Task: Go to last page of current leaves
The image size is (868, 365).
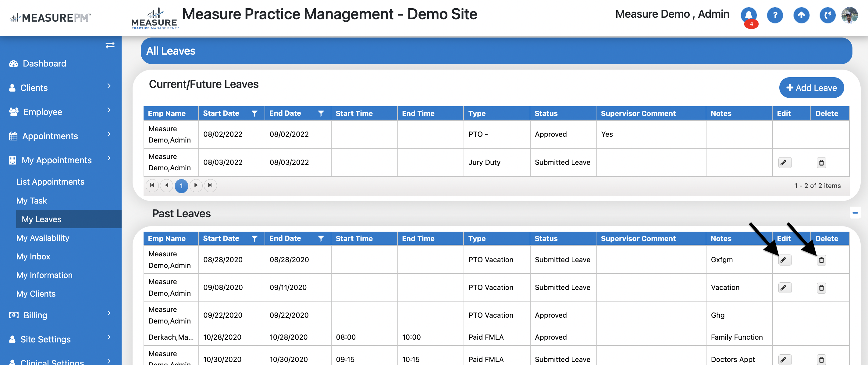Action: (210, 185)
